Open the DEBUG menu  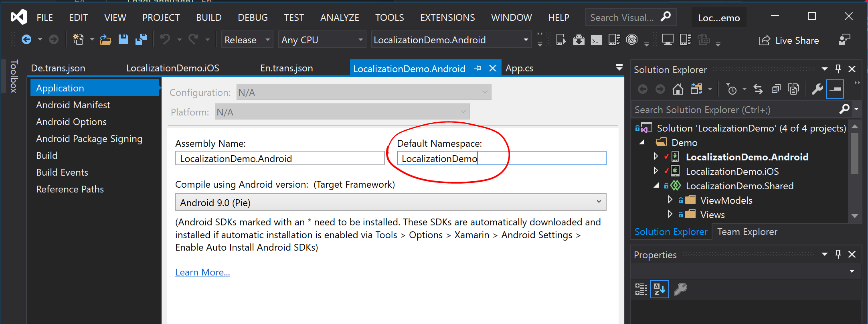click(253, 17)
